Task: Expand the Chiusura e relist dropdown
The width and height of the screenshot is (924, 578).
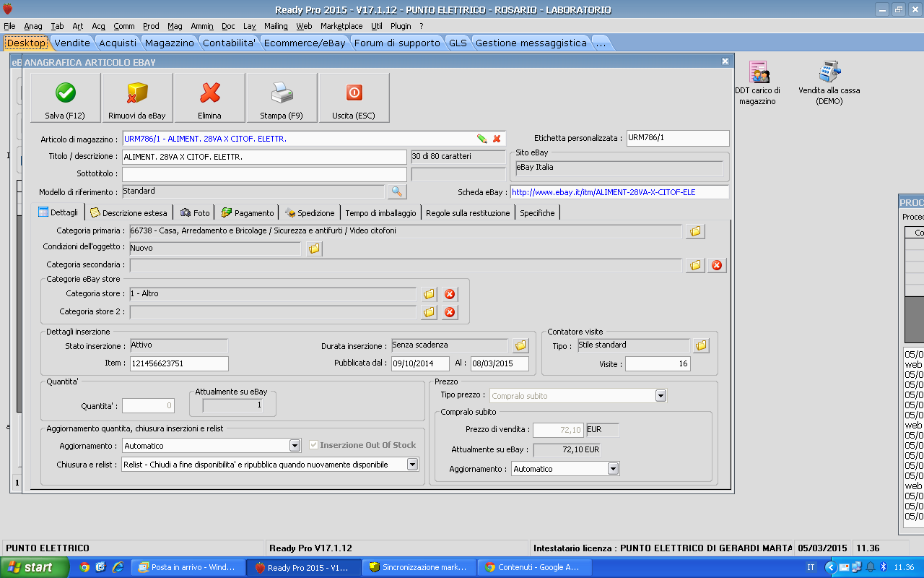Action: coord(412,465)
